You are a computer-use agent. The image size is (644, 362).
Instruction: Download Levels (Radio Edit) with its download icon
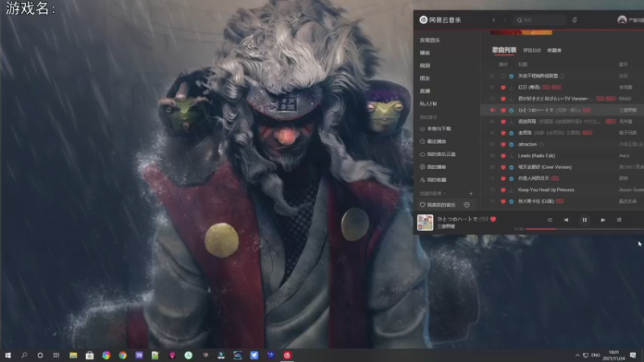click(511, 156)
